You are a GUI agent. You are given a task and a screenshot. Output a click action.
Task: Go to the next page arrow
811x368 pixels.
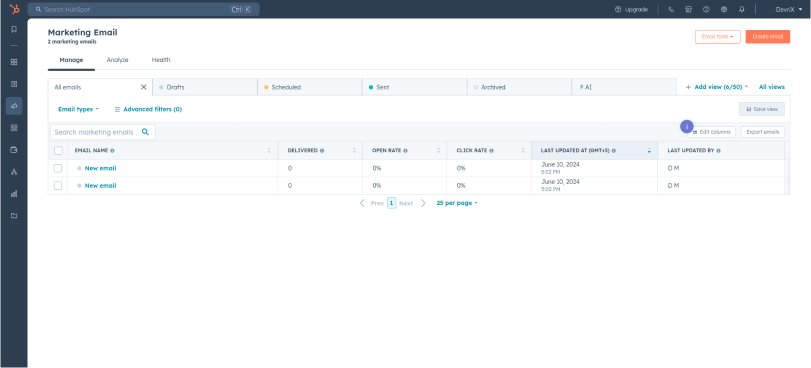click(x=423, y=203)
